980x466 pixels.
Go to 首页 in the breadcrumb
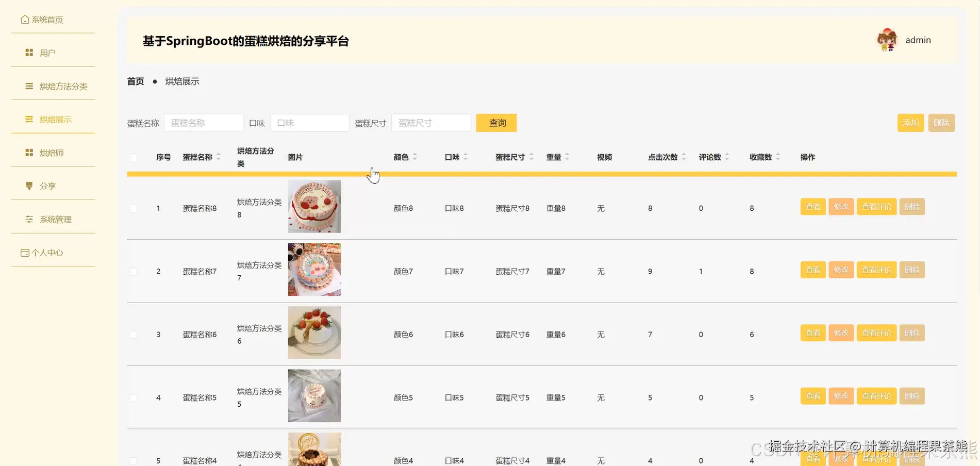pyautogui.click(x=136, y=81)
